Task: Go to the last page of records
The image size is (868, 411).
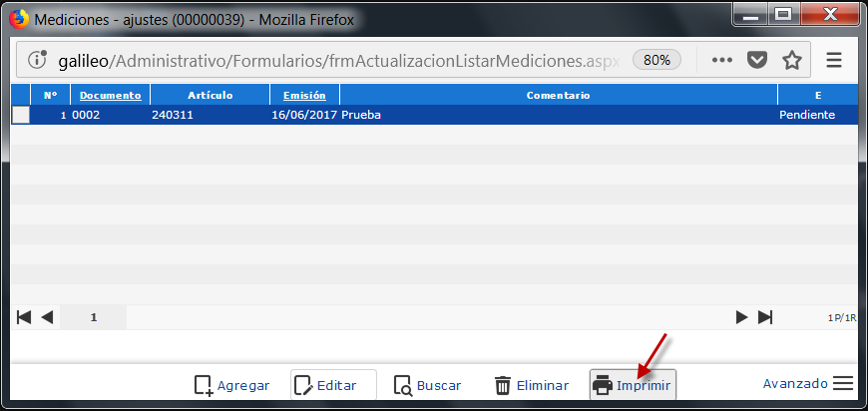Action: 765,317
